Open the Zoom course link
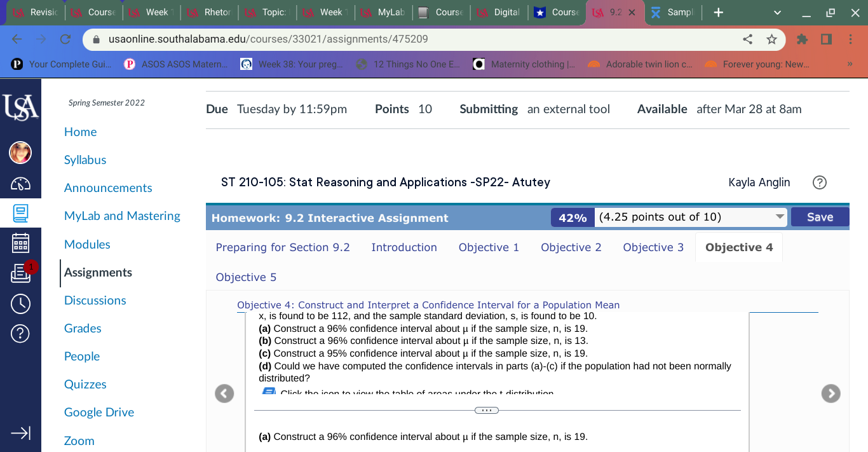 click(79, 441)
